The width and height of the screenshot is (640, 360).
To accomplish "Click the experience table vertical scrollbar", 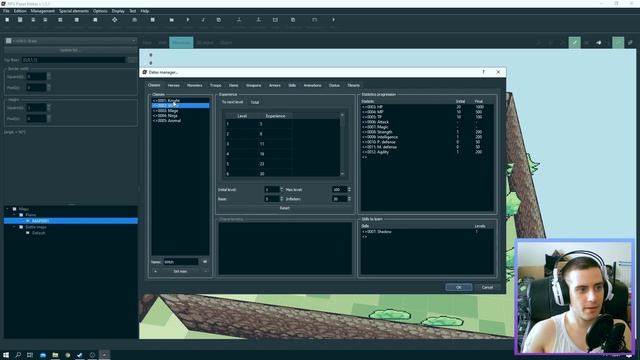I will coord(342,144).
